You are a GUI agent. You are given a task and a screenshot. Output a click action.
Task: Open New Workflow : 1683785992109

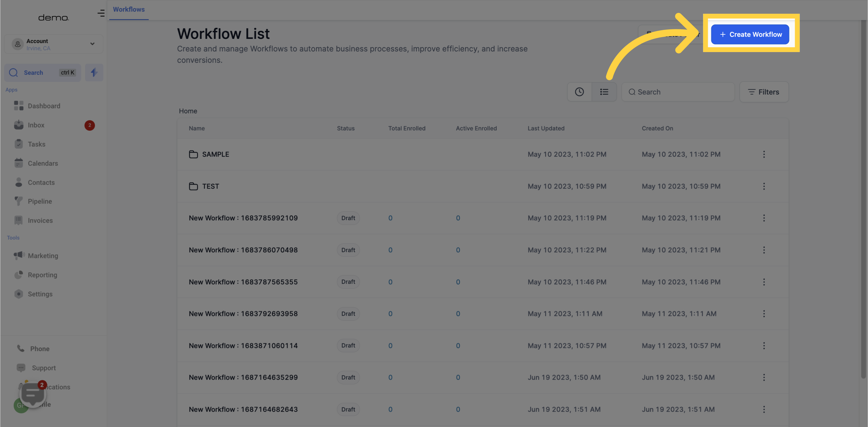243,218
